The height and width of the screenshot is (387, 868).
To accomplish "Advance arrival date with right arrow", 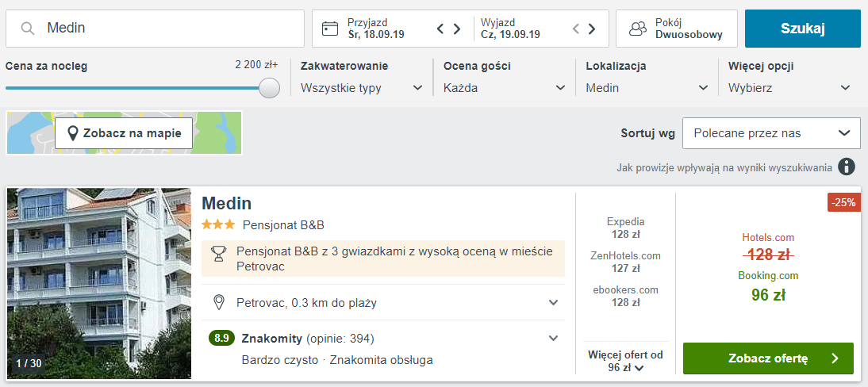I will [457, 29].
